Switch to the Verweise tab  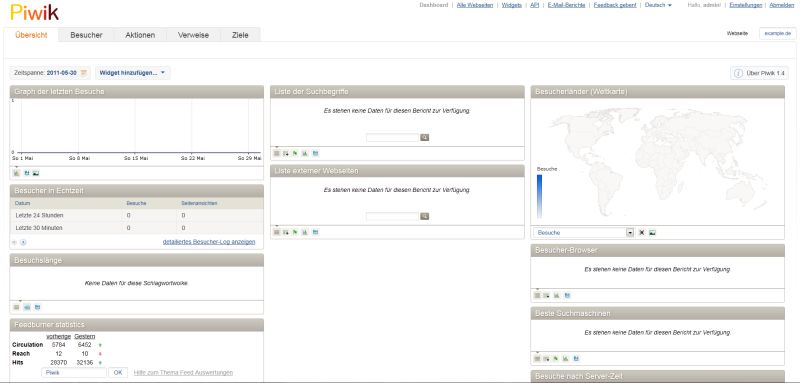click(193, 35)
